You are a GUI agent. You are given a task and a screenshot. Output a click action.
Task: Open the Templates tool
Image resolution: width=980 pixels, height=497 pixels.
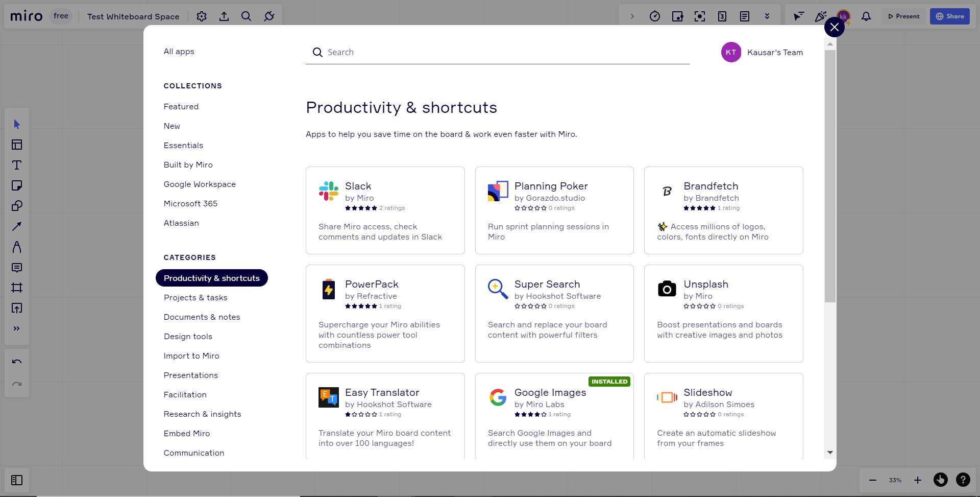17,145
